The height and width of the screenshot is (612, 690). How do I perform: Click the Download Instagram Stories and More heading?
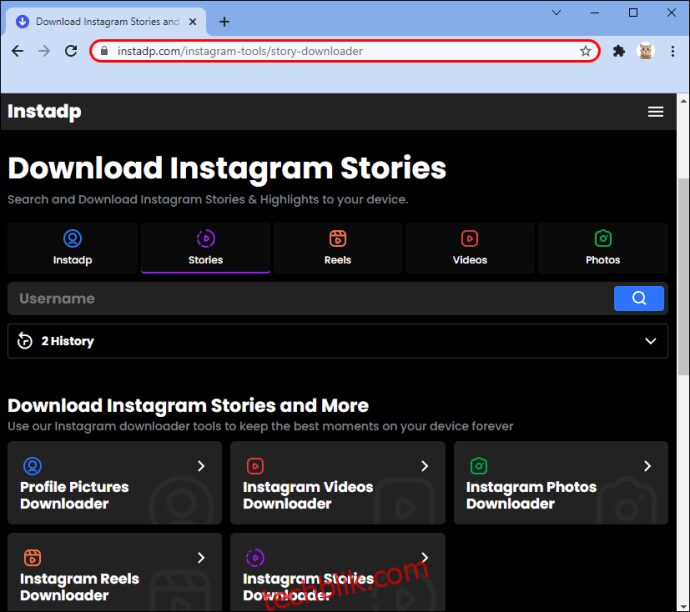tap(188, 406)
